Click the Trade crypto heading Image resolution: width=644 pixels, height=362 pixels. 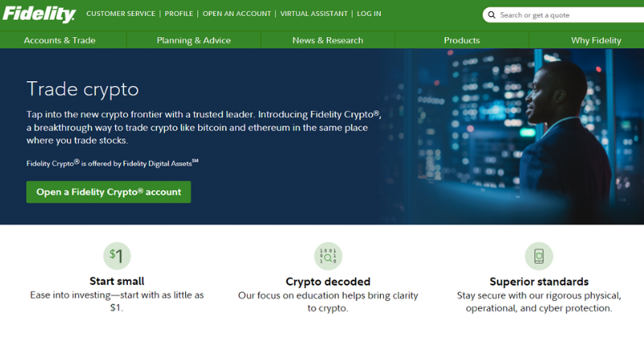point(83,89)
